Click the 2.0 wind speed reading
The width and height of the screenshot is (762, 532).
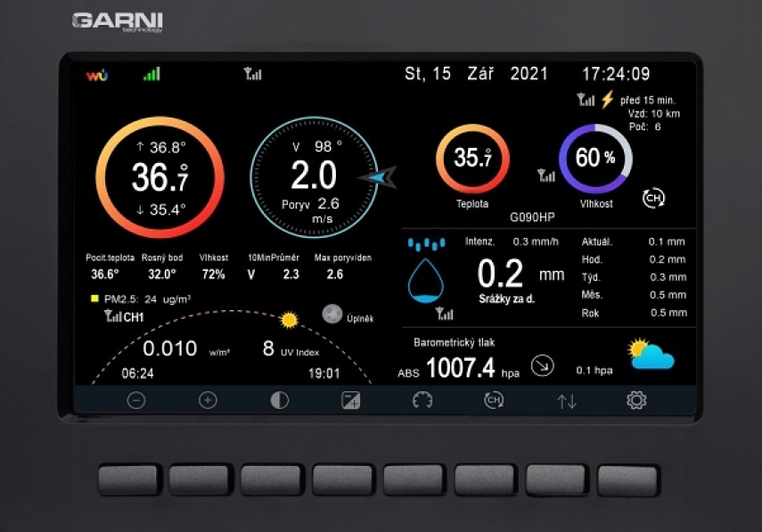(314, 175)
